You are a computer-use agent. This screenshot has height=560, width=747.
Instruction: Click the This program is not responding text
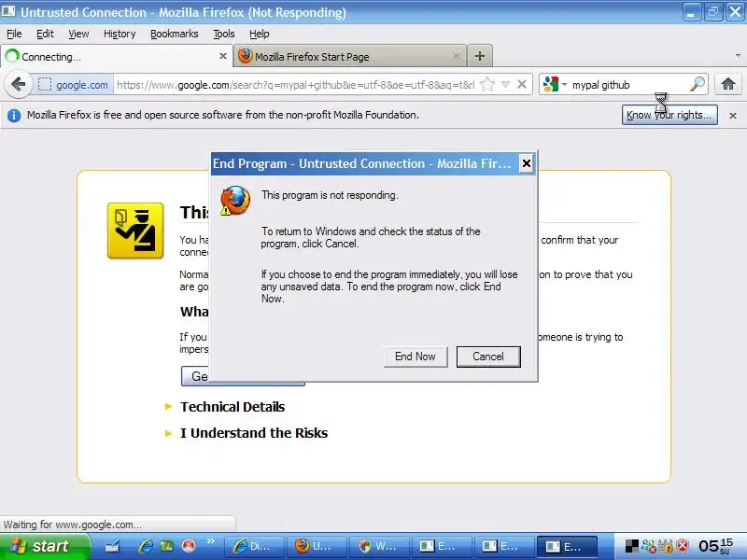[x=330, y=195]
